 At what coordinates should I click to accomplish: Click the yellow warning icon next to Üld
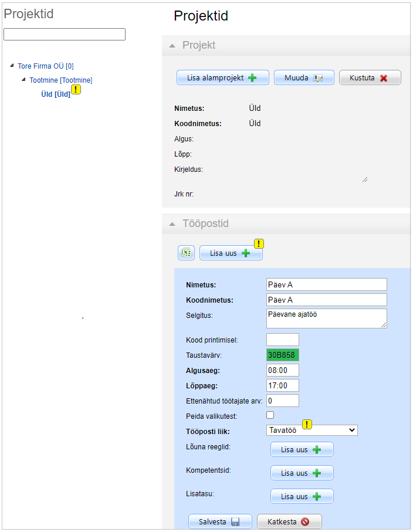pyautogui.click(x=76, y=90)
